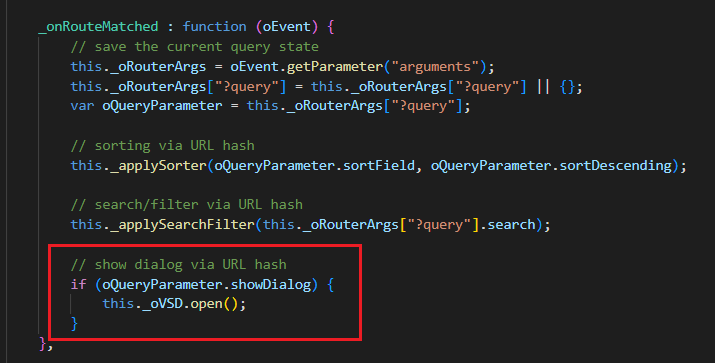
Task: Click the empty object literal {}
Action: [568, 87]
